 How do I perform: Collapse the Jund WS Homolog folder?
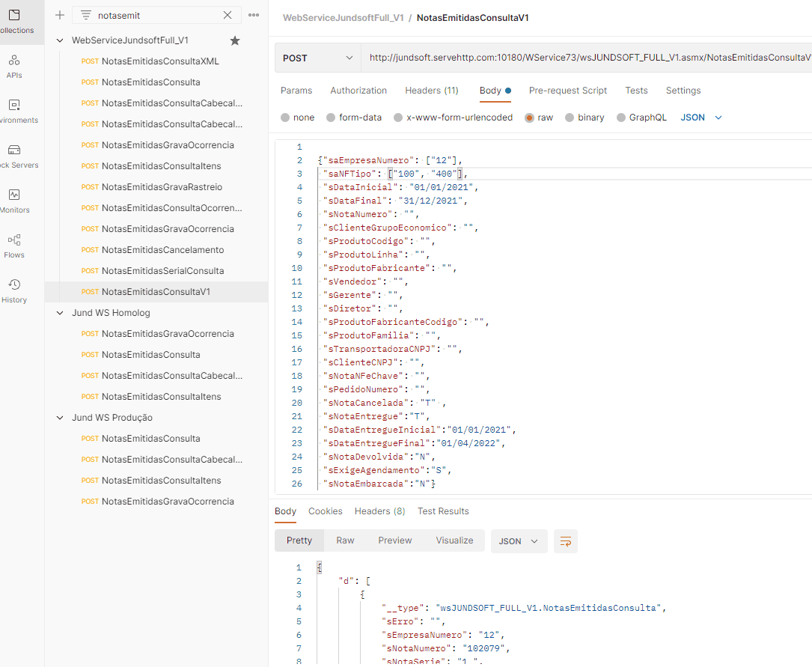click(x=60, y=313)
